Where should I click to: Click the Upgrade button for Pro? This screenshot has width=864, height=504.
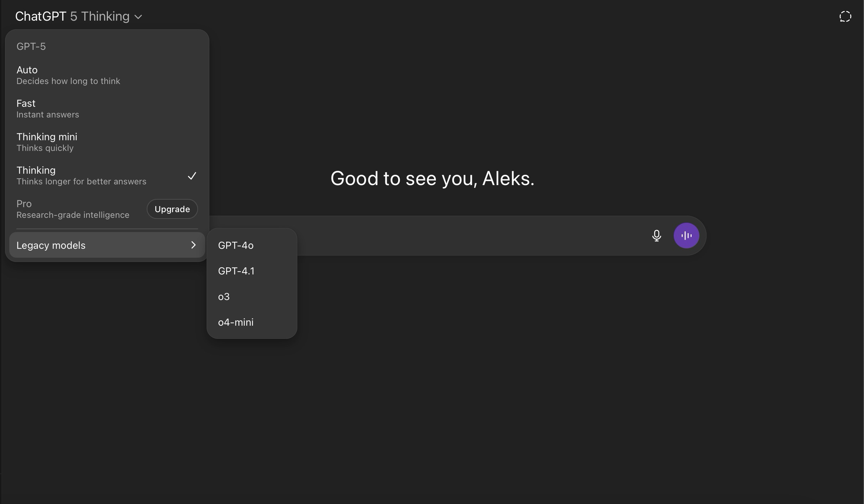point(172,209)
